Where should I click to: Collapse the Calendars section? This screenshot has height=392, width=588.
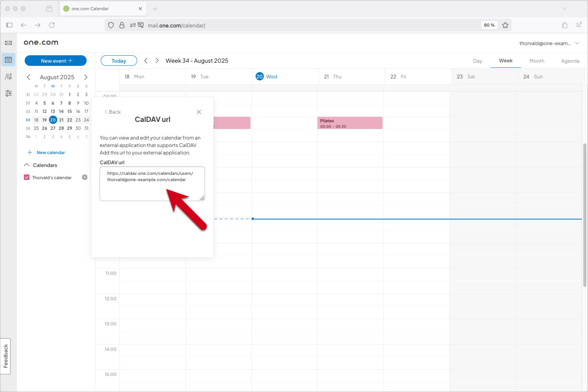[27, 165]
